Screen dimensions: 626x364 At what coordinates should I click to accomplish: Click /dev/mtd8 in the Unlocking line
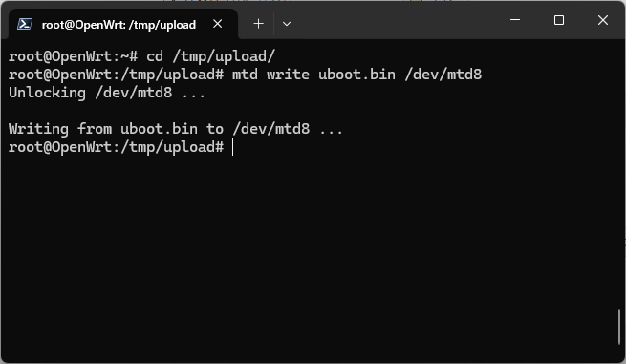(134, 93)
